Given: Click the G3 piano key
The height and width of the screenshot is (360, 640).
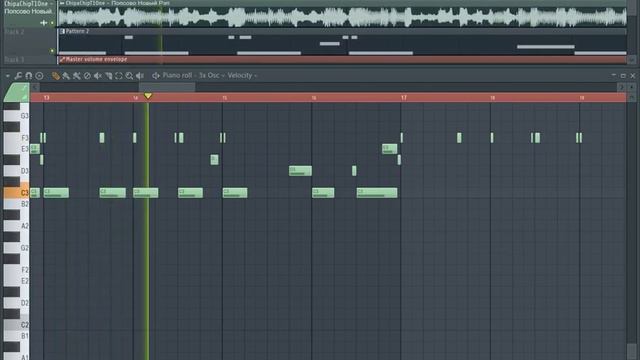Looking at the screenshot, I should [16, 116].
